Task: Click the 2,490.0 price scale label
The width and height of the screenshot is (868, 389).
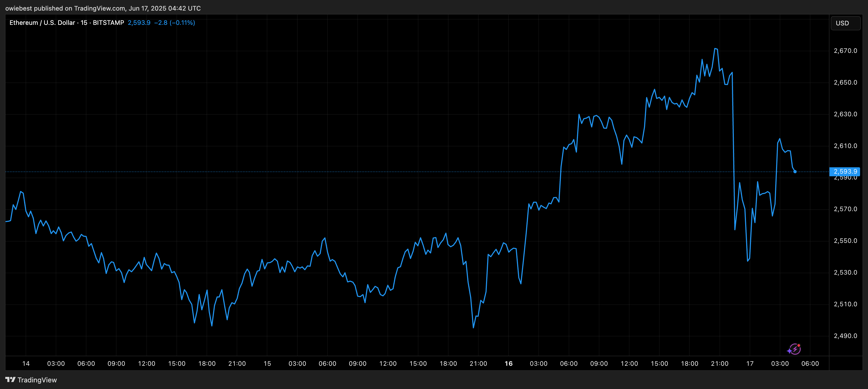Action: [x=845, y=336]
